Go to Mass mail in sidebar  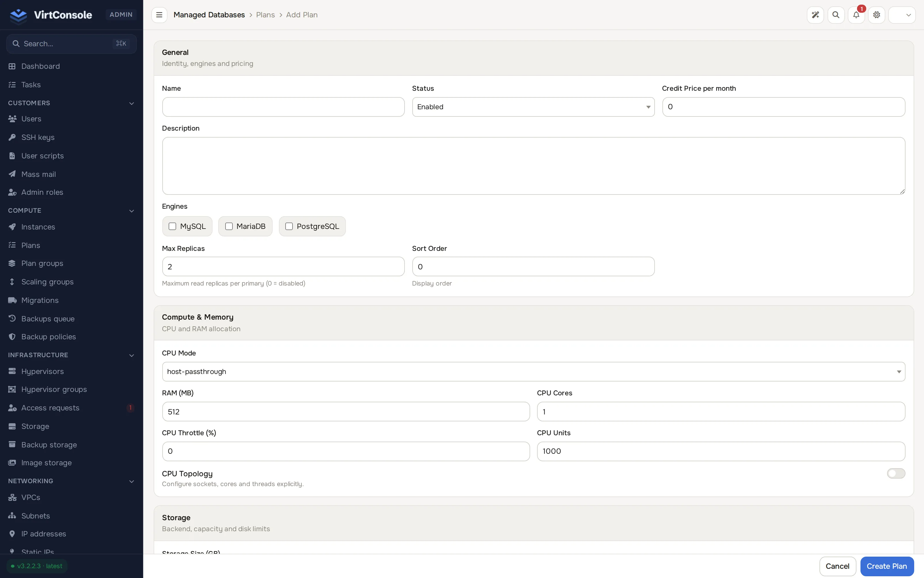tap(71, 174)
